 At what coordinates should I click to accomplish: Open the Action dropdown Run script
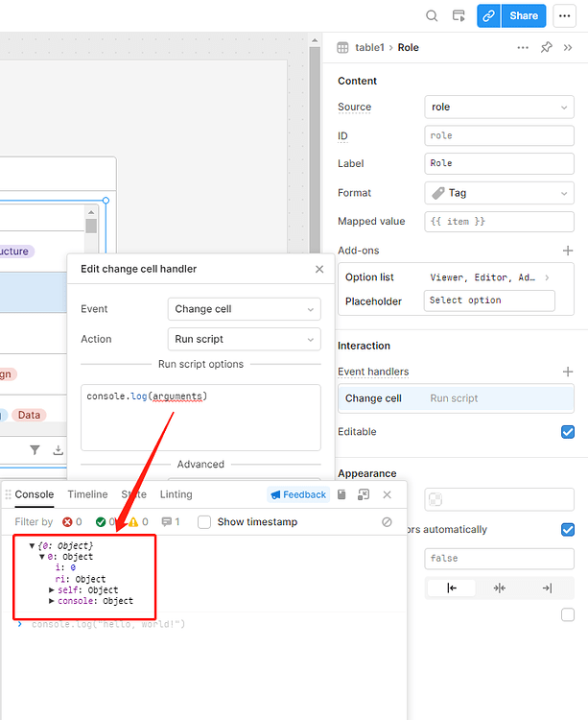pos(244,339)
